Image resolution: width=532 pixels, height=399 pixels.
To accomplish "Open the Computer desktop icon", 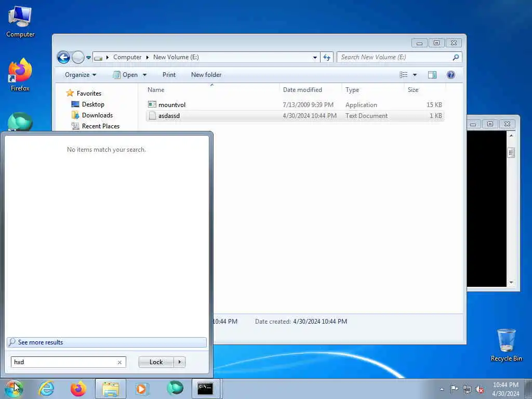I will click(x=20, y=21).
